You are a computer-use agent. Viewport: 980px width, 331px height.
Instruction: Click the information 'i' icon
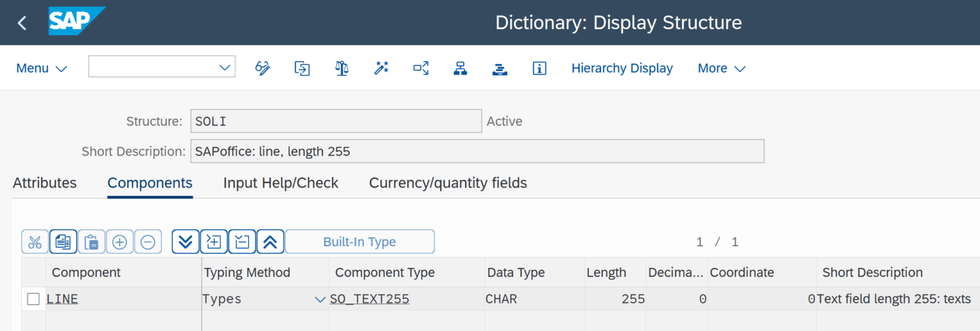pyautogui.click(x=539, y=68)
